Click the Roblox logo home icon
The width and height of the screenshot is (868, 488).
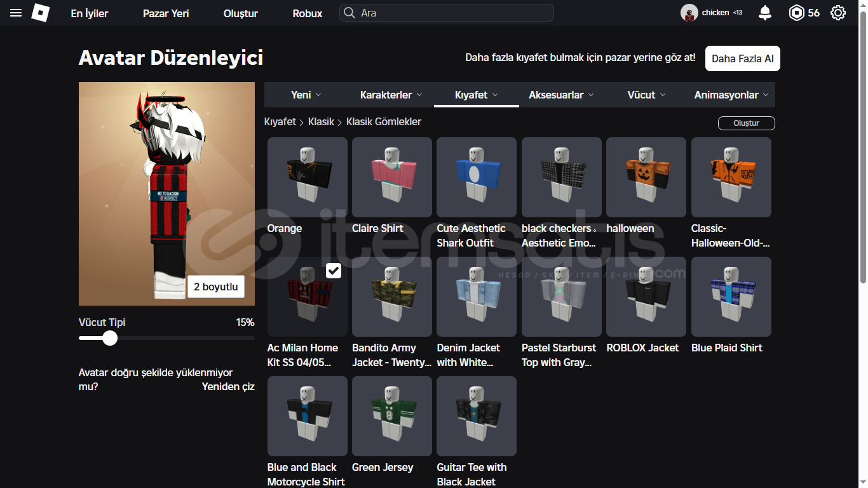coord(41,13)
